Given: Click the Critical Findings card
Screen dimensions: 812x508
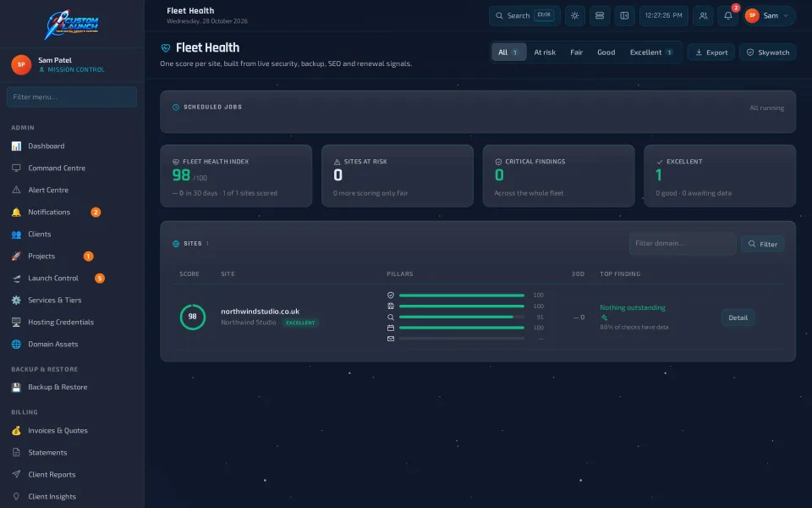Looking at the screenshot, I should (x=559, y=176).
